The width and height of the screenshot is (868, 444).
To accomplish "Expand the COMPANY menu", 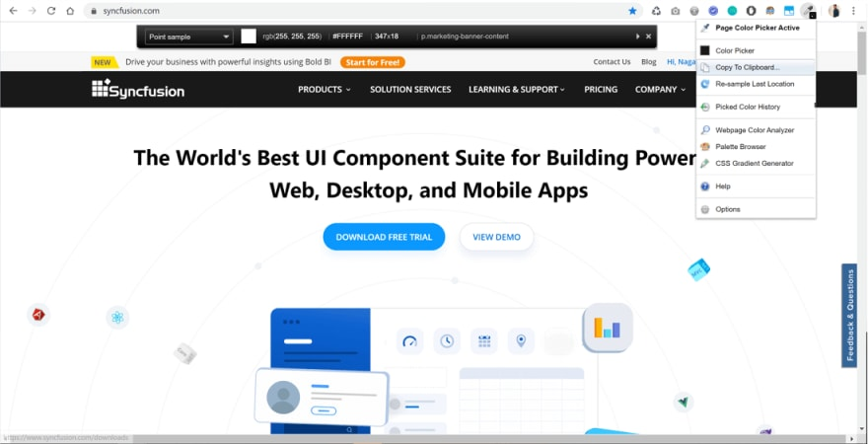I will 661,89.
